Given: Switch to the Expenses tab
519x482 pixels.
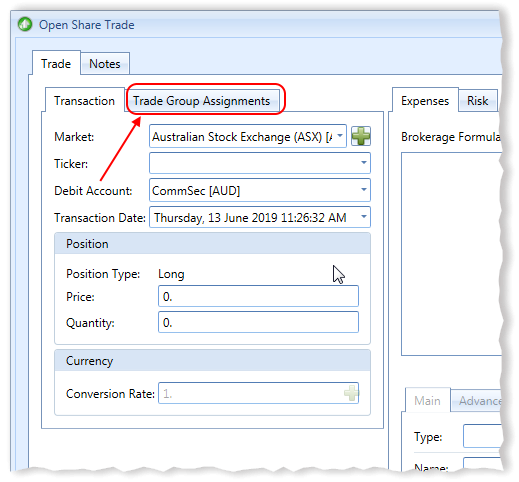Looking at the screenshot, I should tap(425, 101).
